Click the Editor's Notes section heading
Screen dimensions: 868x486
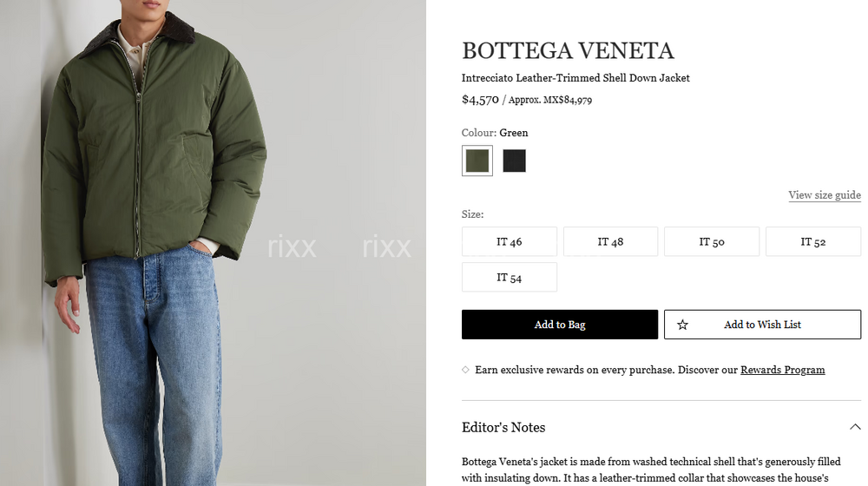point(503,427)
